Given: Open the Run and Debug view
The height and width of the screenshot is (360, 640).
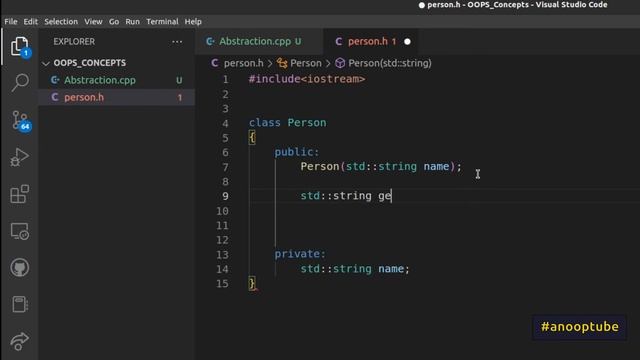Looking at the screenshot, I should coord(20,157).
